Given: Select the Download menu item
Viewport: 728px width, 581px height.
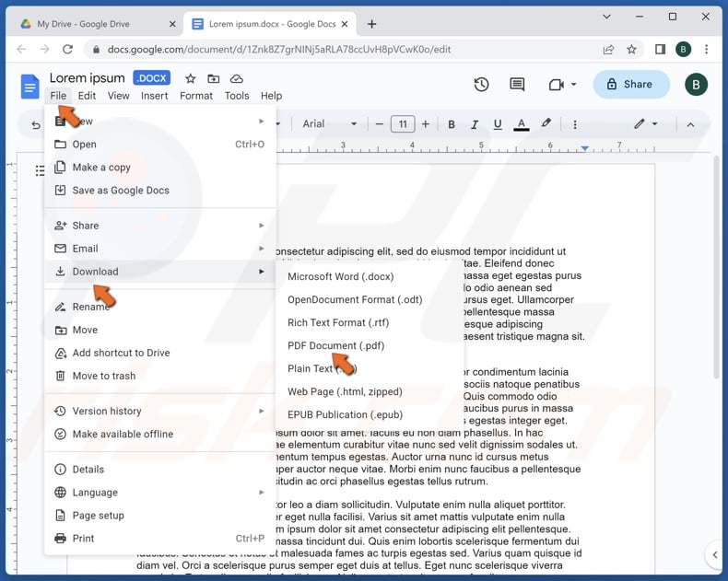Looking at the screenshot, I should 160,272.
